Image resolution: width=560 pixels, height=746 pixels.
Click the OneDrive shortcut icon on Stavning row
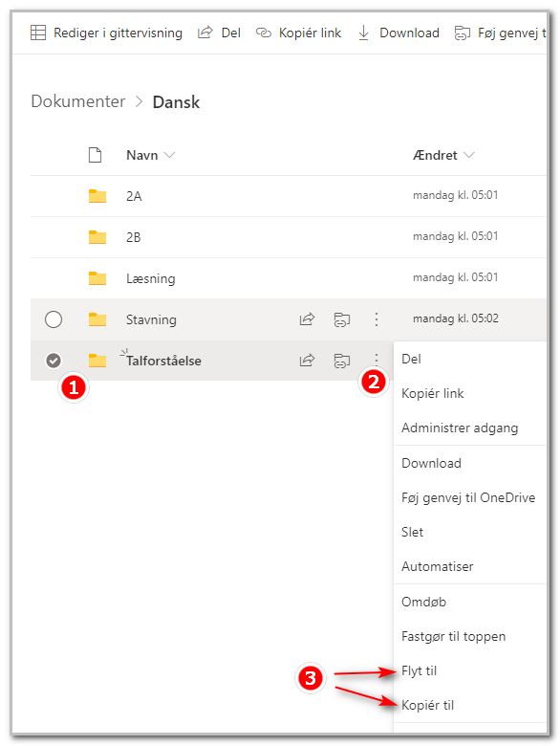pyautogui.click(x=342, y=319)
